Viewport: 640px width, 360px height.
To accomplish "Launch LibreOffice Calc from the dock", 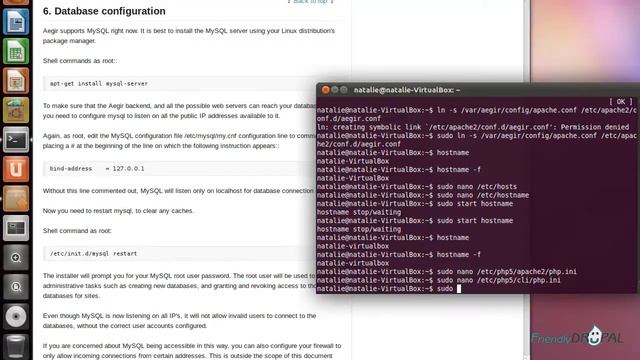I will 16,51.
